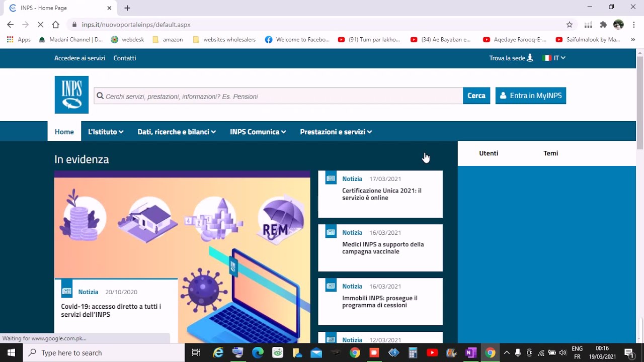Open the Aqedaye Farooq-E YouTube bookmark
Screen dimensions: 644x362
tap(515, 40)
